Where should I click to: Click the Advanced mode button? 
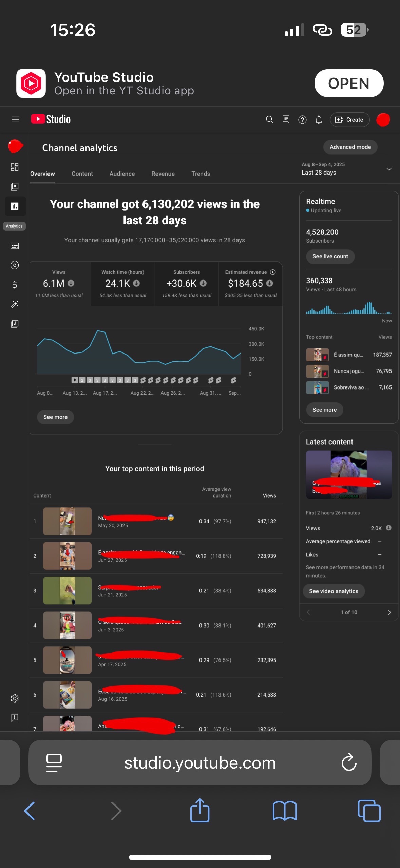(350, 147)
